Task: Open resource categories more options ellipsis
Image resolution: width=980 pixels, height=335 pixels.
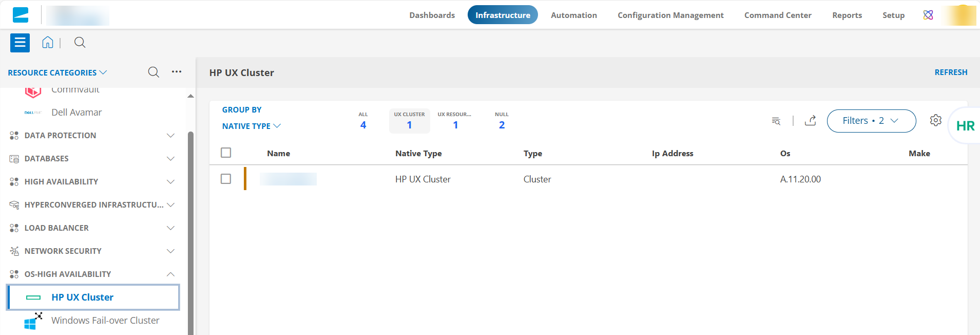Action: point(177,72)
